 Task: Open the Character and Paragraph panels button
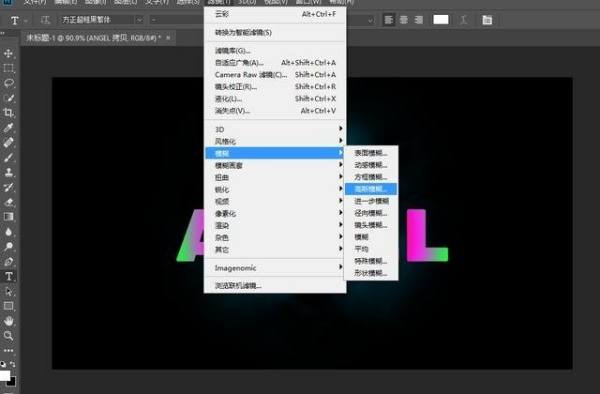(x=487, y=20)
